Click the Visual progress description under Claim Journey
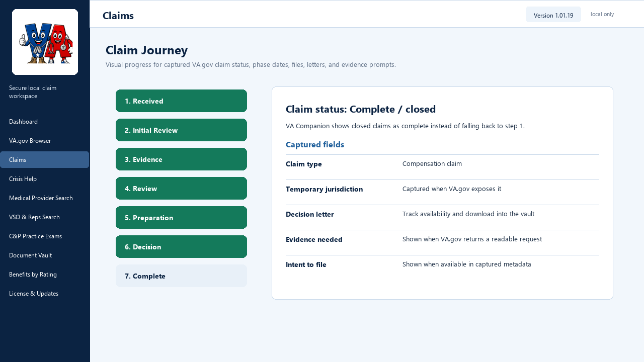Viewport: 644px width, 362px height. 251,65
